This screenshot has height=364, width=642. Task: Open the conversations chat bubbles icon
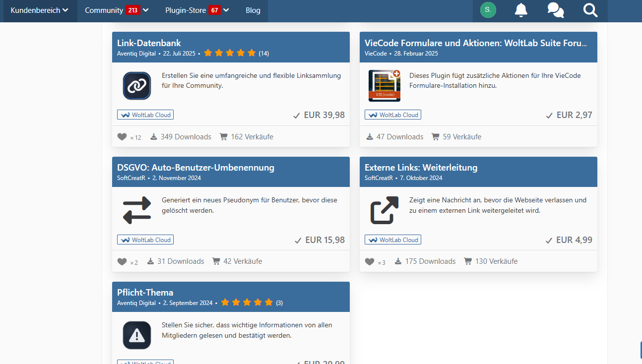coord(555,10)
